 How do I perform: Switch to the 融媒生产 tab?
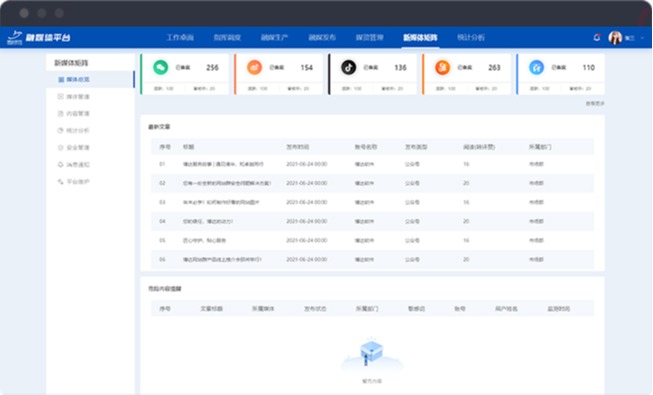point(274,38)
